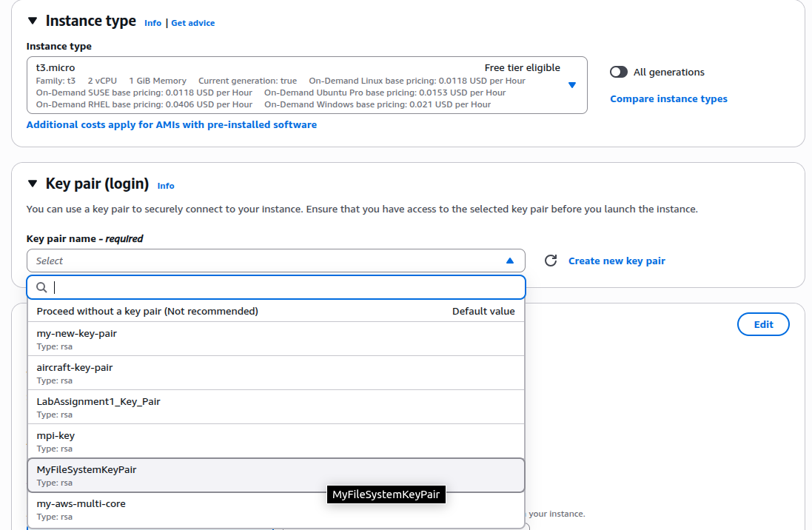The width and height of the screenshot is (812, 530).
Task: Click the Edit button
Action: click(763, 324)
